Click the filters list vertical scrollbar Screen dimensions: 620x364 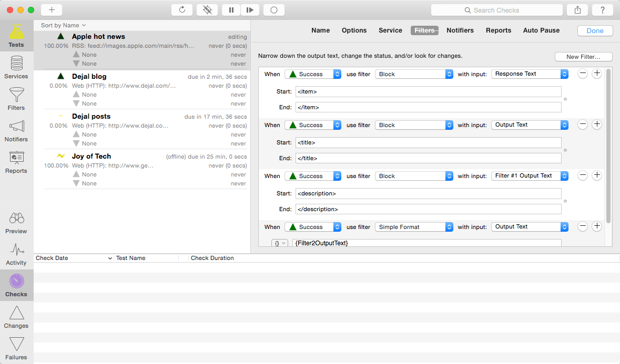click(608, 146)
